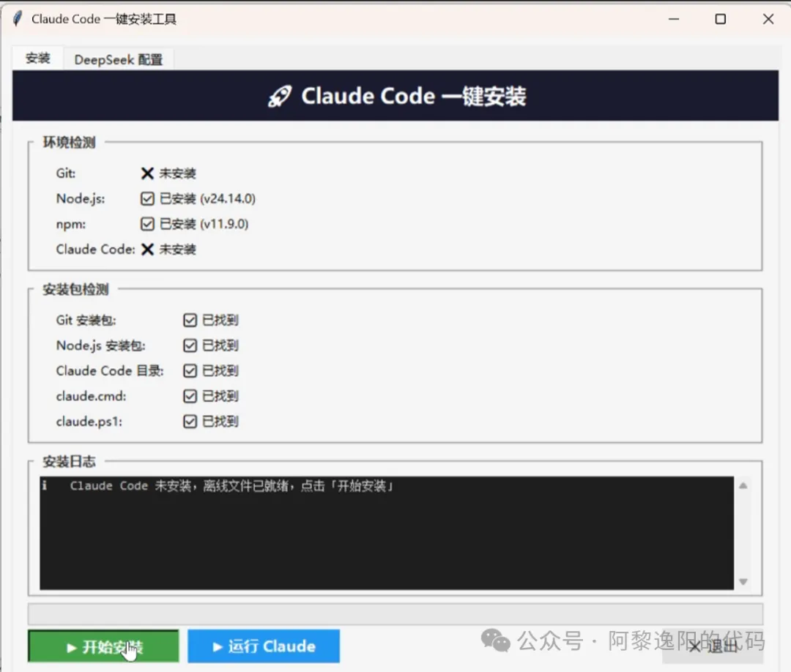Screen dimensions: 791x672
Task: Click the 安装日志 group title
Action: tap(69, 461)
